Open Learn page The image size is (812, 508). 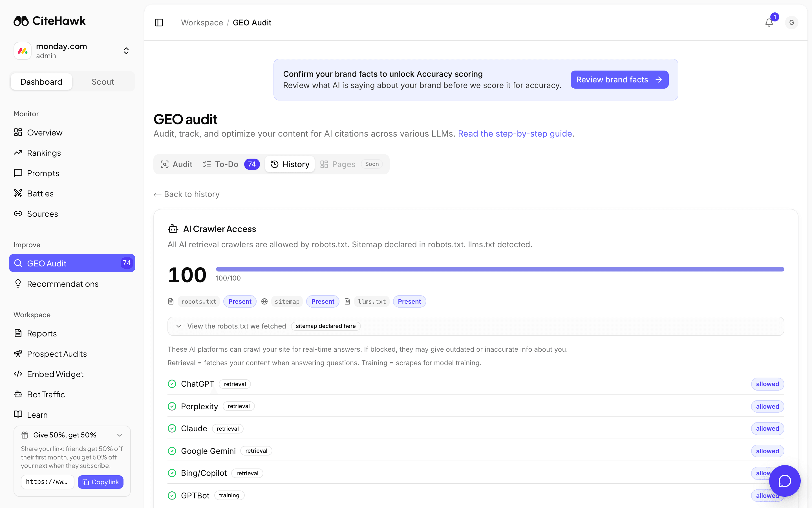(x=72, y=415)
